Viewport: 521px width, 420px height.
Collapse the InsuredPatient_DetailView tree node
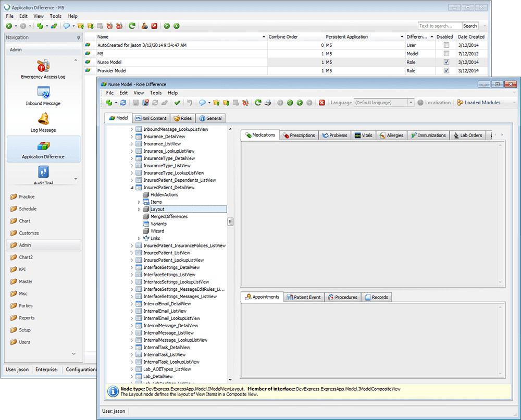click(x=132, y=188)
